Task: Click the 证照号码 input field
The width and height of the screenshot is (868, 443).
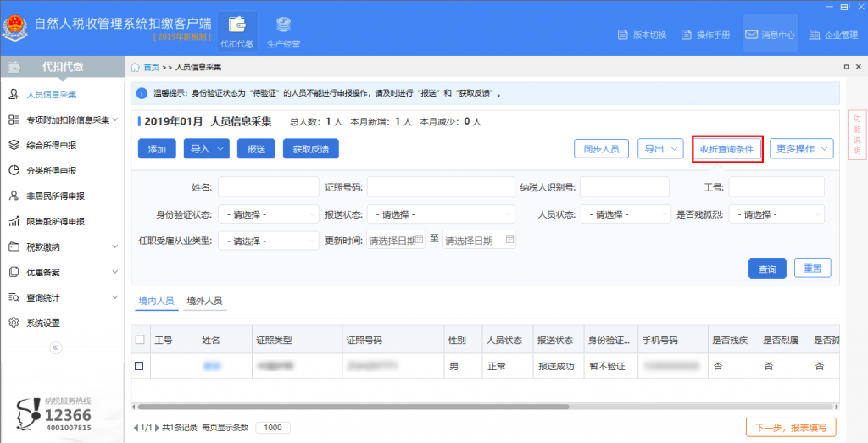Action: pyautogui.click(x=441, y=187)
